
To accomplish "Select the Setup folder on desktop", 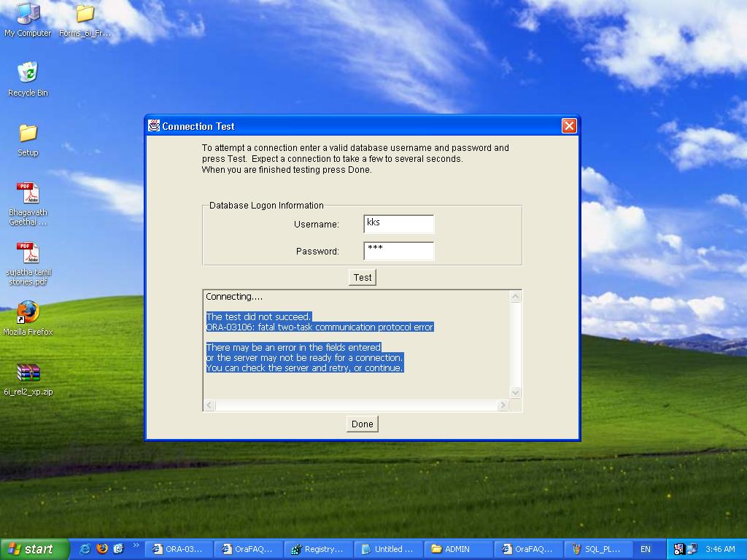I will tap(28, 139).
